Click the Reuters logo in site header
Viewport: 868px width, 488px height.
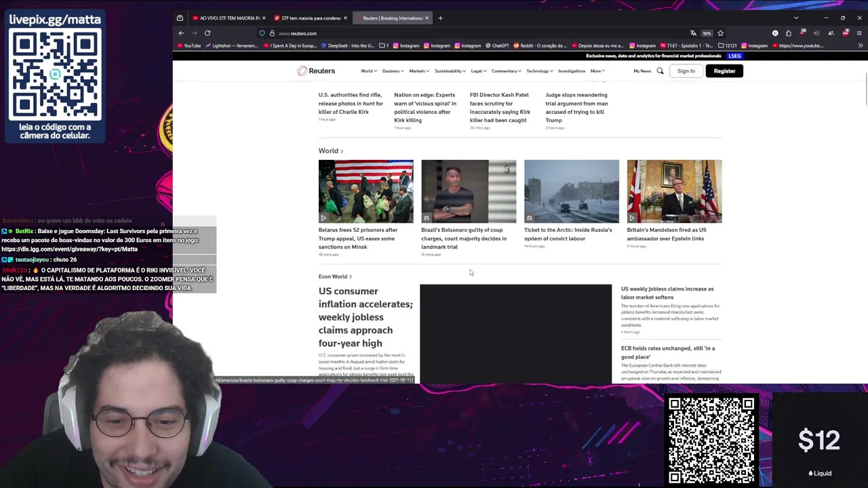[316, 70]
